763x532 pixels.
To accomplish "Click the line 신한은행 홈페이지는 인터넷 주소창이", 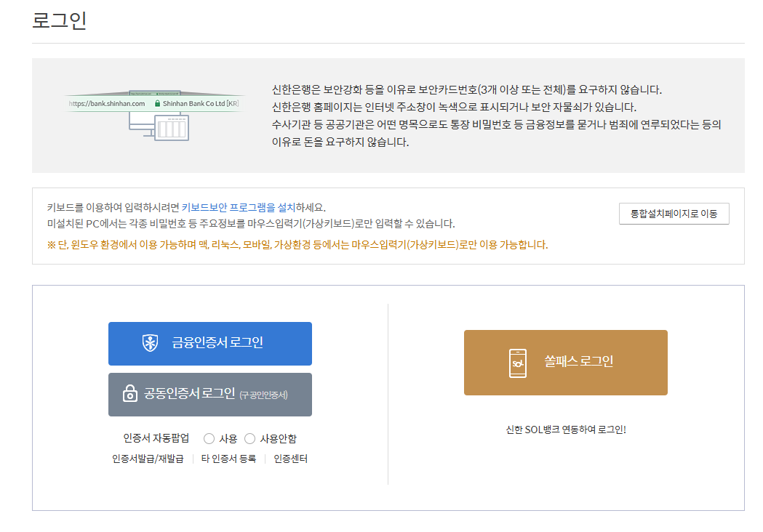I will pos(454,108).
